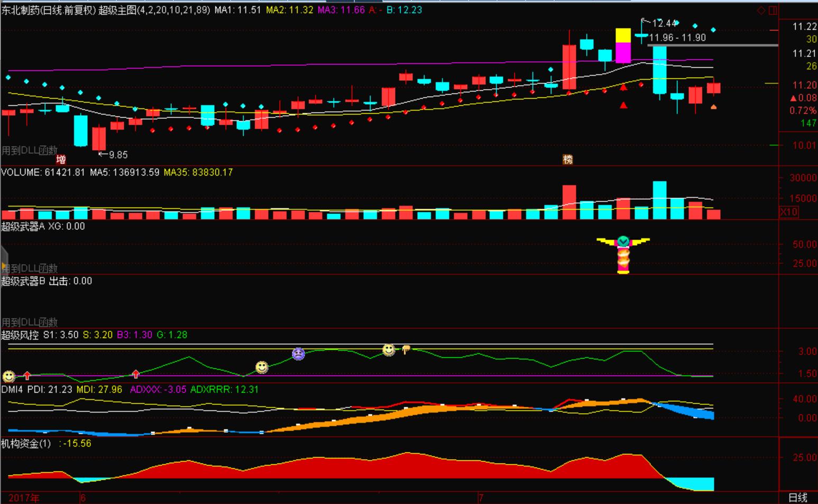The height and width of the screenshot is (504, 818).
Task: Click the G: 1.28 readout
Action: click(172, 335)
